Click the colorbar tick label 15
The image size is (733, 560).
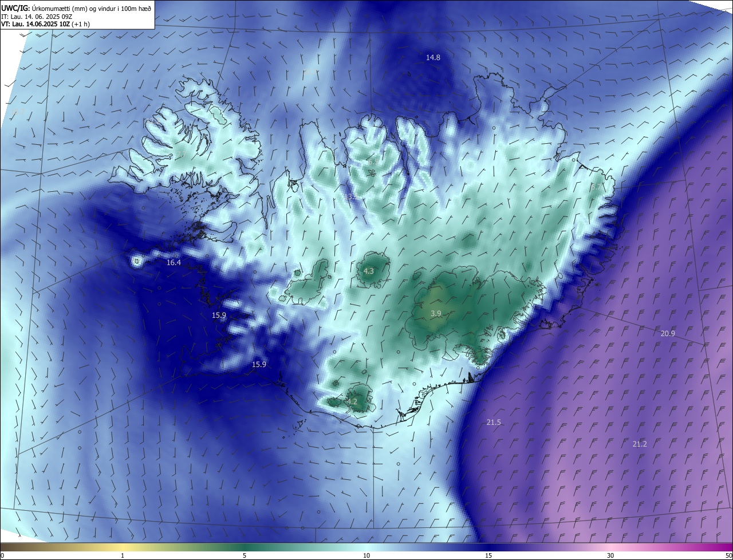[488, 555]
